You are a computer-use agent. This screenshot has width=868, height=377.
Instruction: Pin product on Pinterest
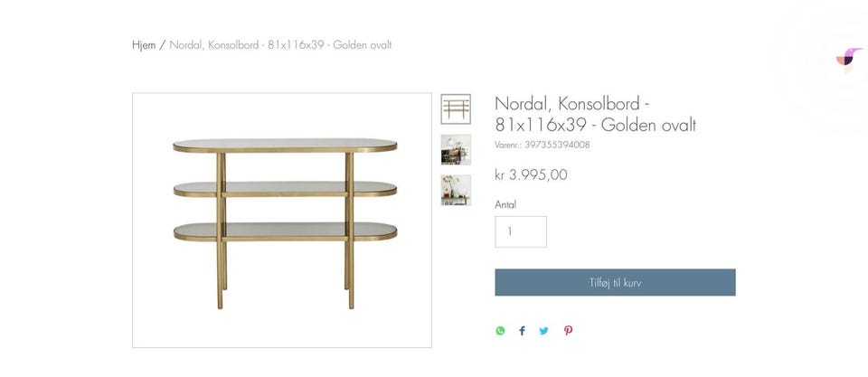coord(568,331)
